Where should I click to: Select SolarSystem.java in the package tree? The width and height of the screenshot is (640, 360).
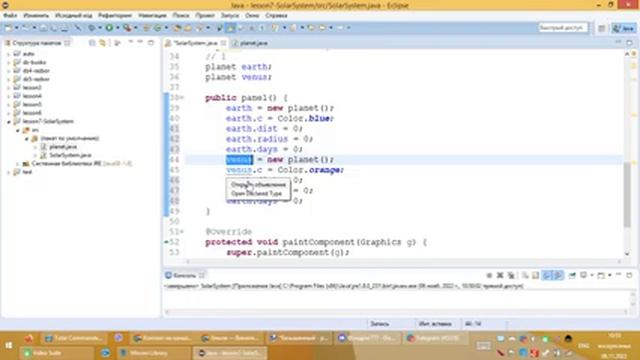70,155
